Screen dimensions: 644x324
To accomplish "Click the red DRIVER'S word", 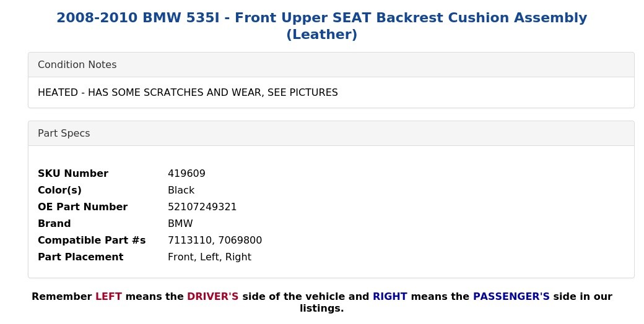I will coord(213,297).
